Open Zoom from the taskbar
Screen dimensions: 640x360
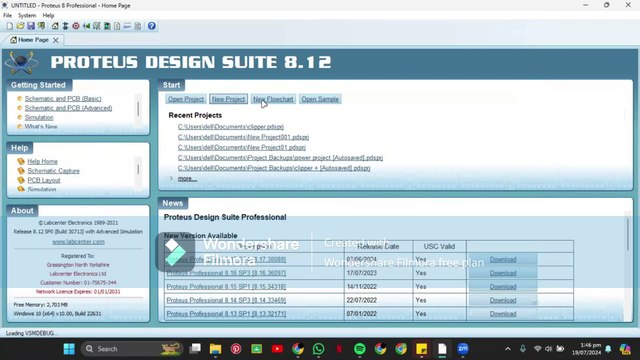tap(462, 349)
